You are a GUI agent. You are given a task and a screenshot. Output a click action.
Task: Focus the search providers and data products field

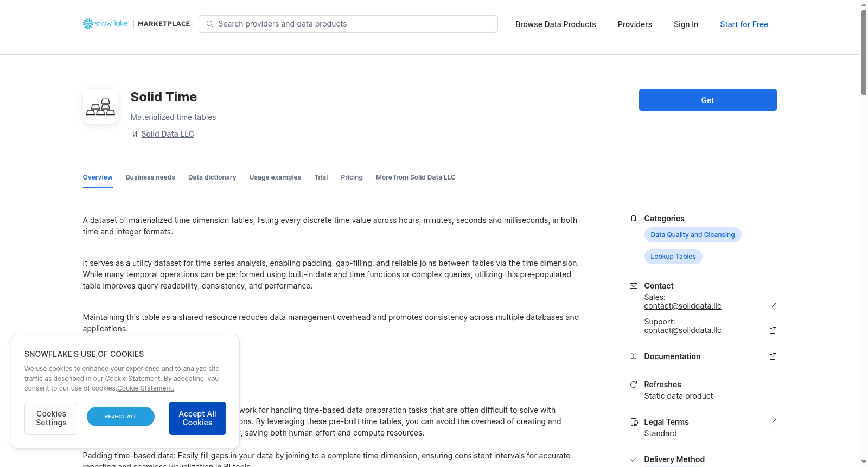tap(348, 24)
